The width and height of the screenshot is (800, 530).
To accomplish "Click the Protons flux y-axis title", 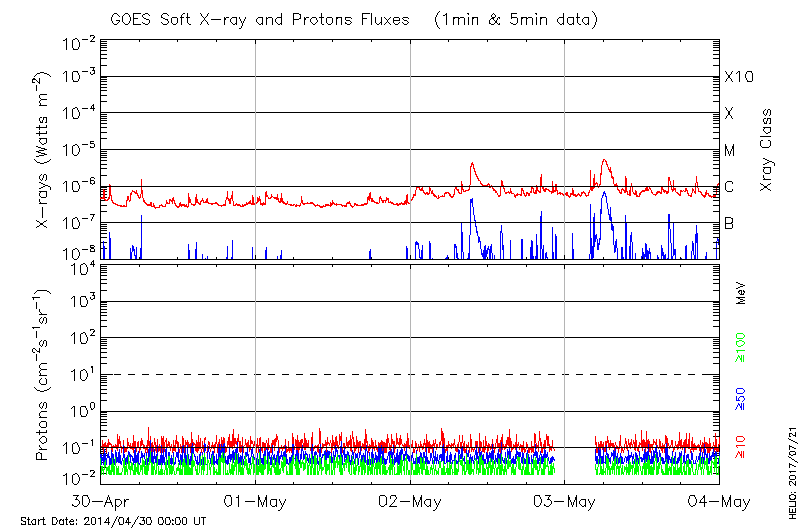I will coord(43,375).
